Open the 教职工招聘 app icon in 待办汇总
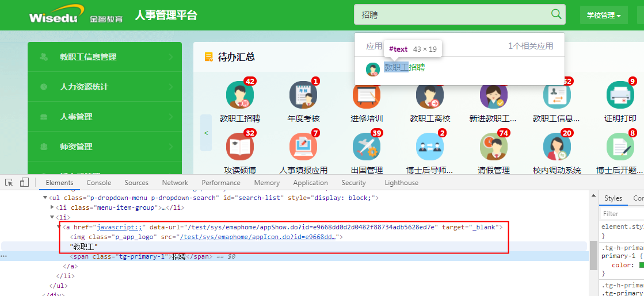644x296 pixels. [x=240, y=95]
